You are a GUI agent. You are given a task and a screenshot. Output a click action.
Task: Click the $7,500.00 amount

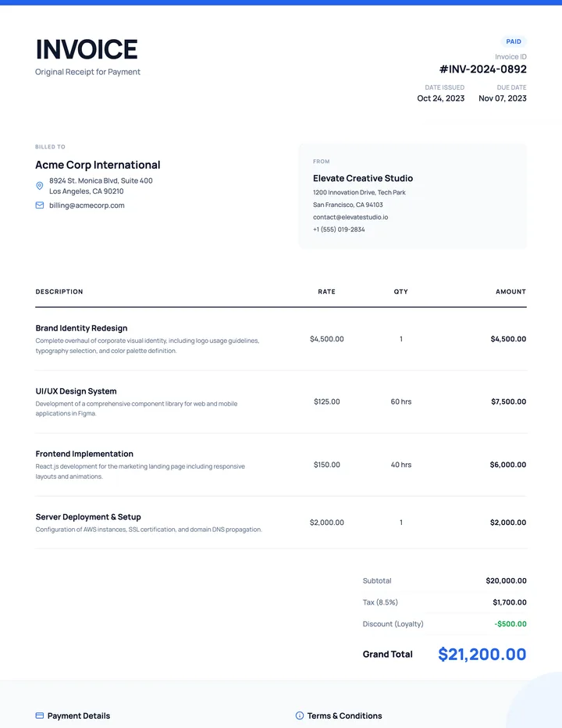(x=509, y=401)
